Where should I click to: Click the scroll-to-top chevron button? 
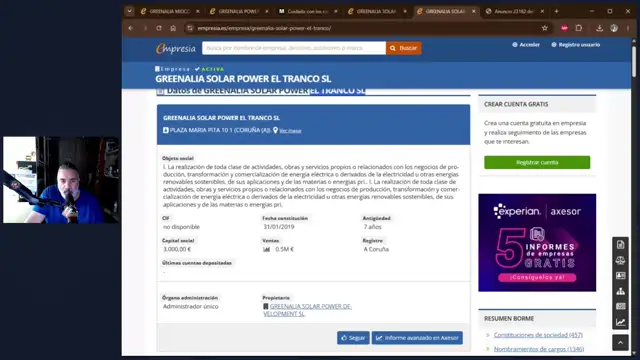coord(620,343)
